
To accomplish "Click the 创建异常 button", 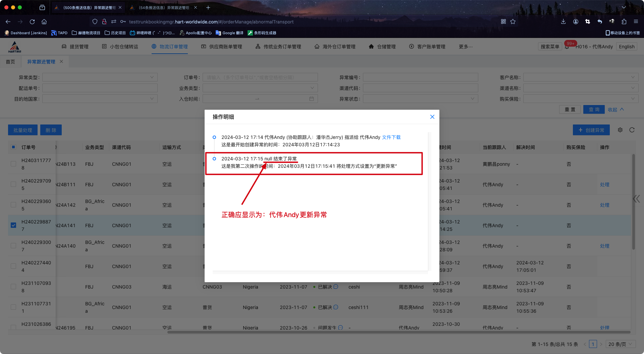I will (591, 130).
